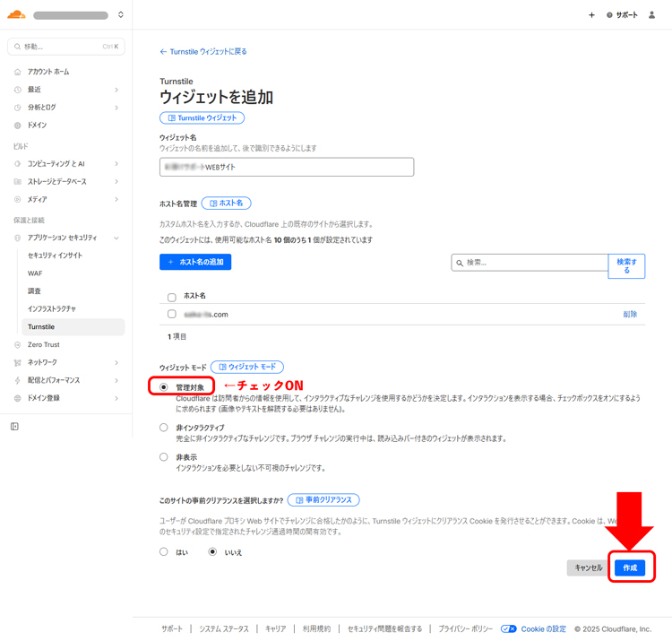This screenshot has height=641, width=672.
Task: Open プライバシー ポリシー footer link
Action: click(465, 629)
